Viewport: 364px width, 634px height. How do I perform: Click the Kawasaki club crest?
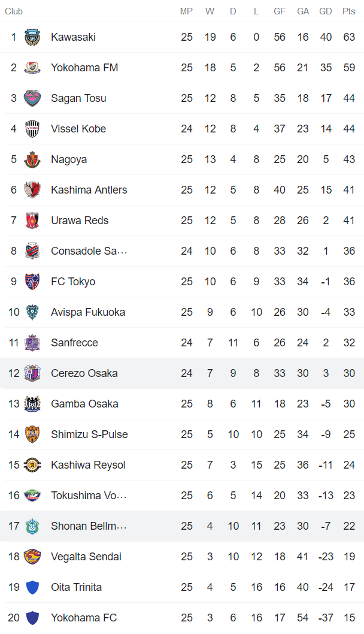click(33, 37)
